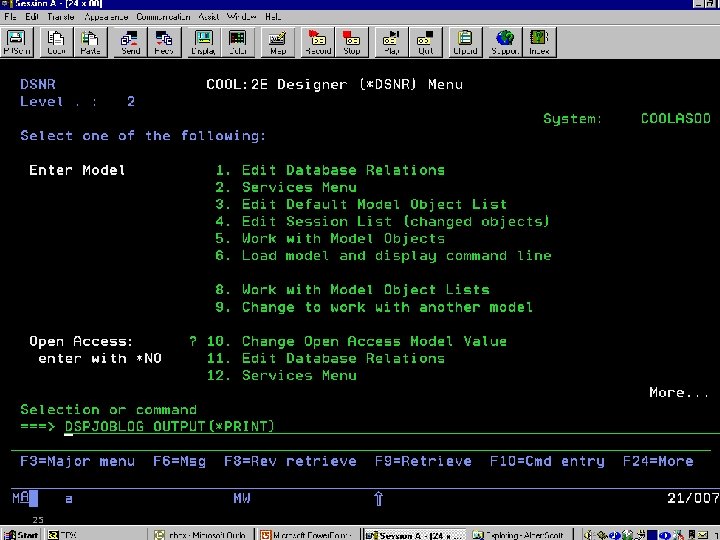Viewport: 720px width, 540px height.
Task: Click the DSPJOBLOG command input line
Action: pos(392,426)
